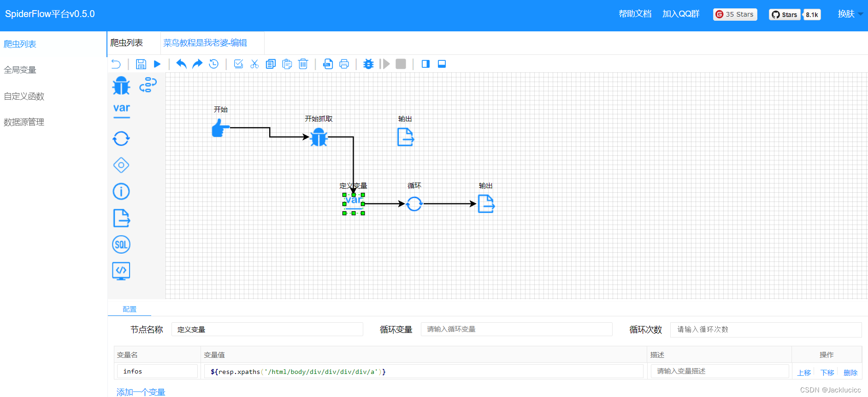Cut the selected node with scissors icon

254,64
